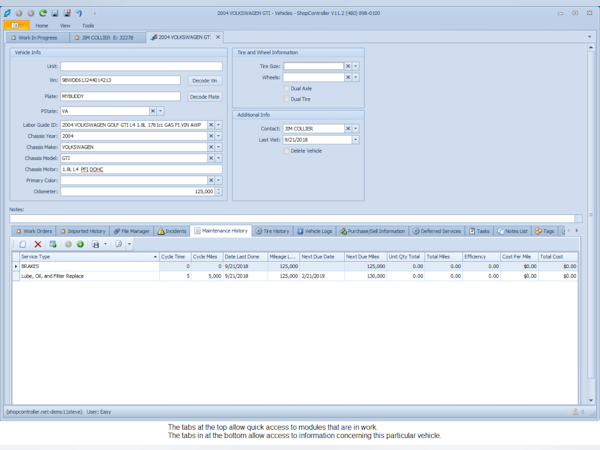The image size is (600, 450).
Task: Click the Odometer spinner arrows
Action: (218, 191)
